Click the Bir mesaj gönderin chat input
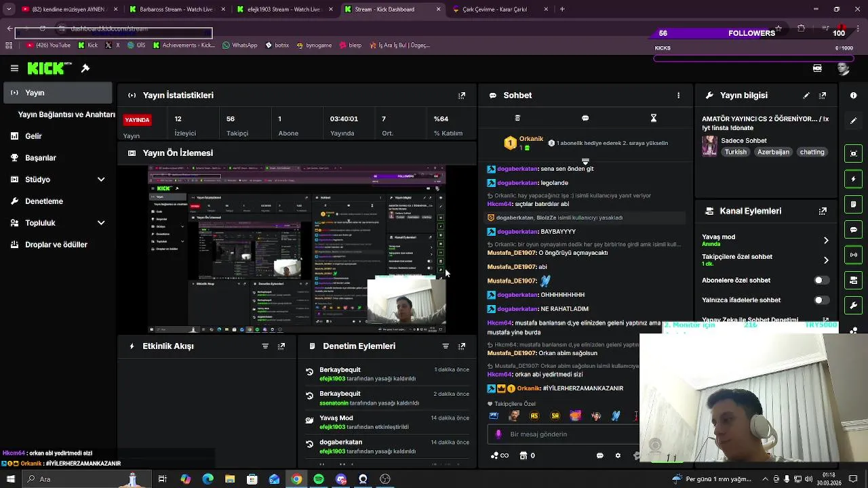This screenshot has height=488, width=868. coord(563,434)
